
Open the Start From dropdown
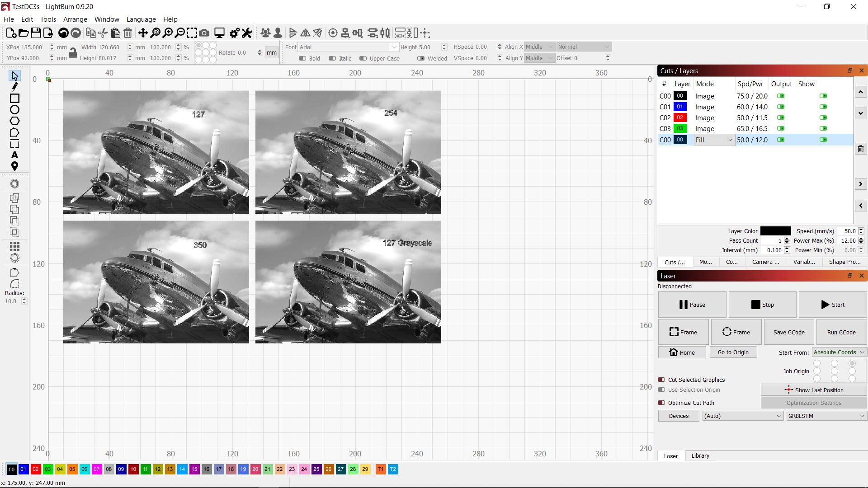tap(839, 352)
